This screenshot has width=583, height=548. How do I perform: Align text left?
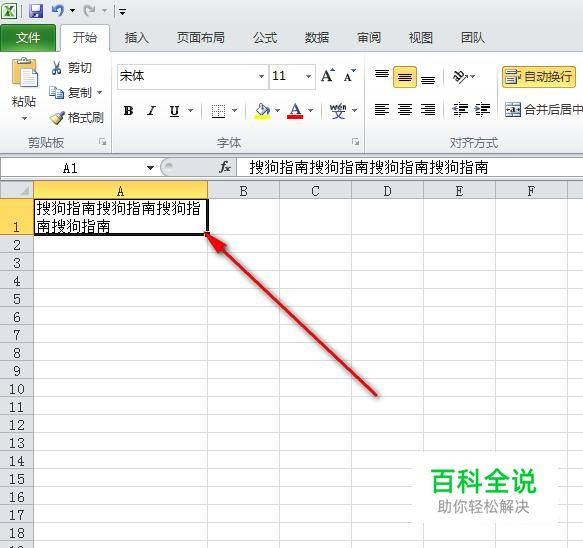(x=382, y=109)
